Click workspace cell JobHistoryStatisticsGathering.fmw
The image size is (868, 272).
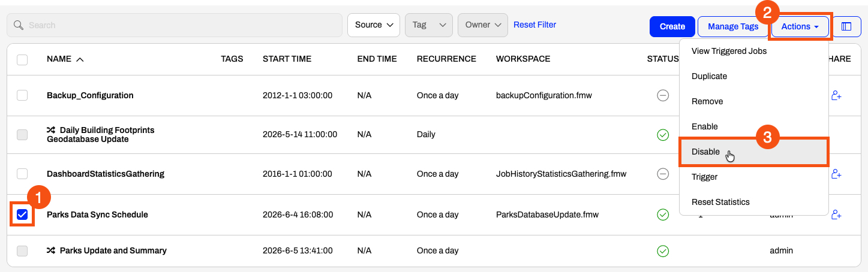click(561, 174)
